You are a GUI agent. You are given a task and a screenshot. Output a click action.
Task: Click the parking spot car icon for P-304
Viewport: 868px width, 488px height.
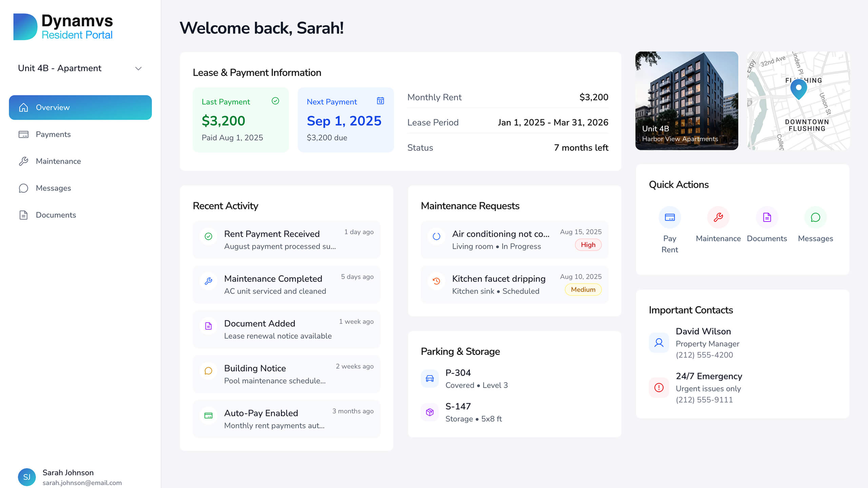tap(429, 379)
